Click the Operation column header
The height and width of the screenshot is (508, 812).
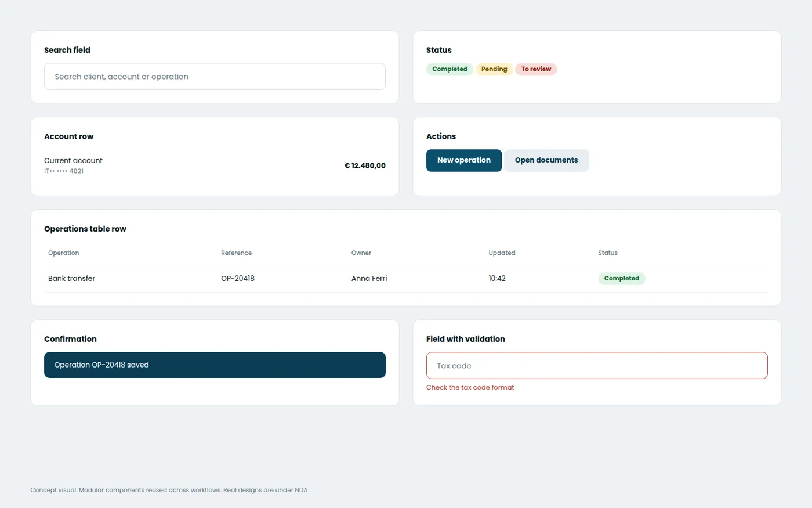63,253
